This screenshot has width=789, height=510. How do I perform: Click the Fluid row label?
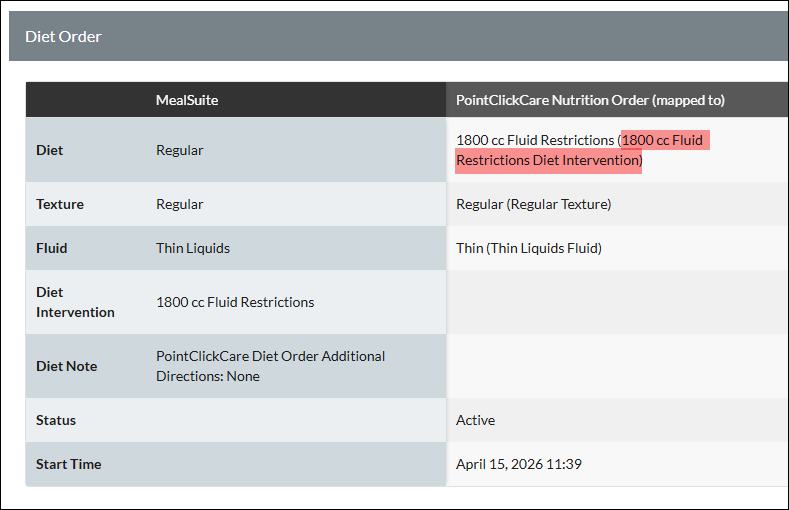click(51, 248)
